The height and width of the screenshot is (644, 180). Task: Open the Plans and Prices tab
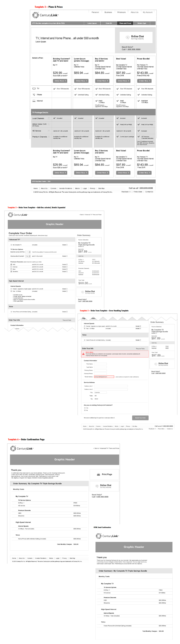point(125,23)
